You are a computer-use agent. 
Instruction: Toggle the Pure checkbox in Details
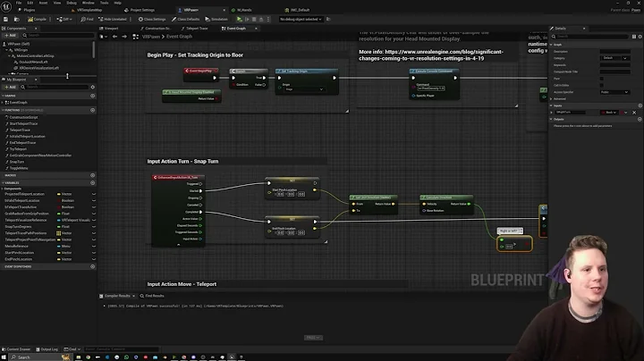(x=602, y=79)
